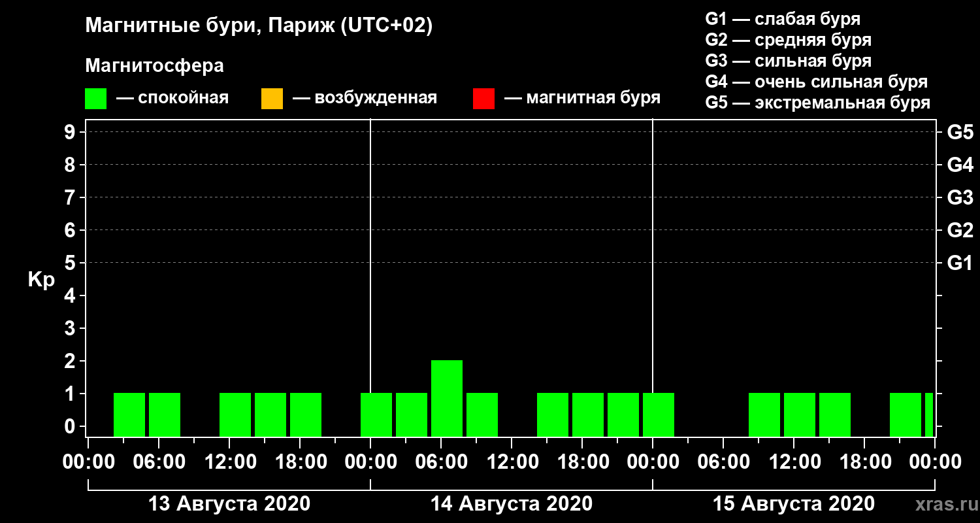The image size is (980, 523).
Task: Click the 'G4 — очень сильная буря' description
Action: pos(817,82)
